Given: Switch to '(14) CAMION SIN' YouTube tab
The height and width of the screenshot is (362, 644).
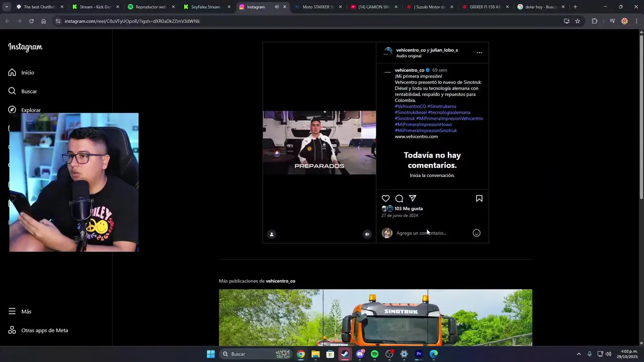Looking at the screenshot, I should pos(373,7).
